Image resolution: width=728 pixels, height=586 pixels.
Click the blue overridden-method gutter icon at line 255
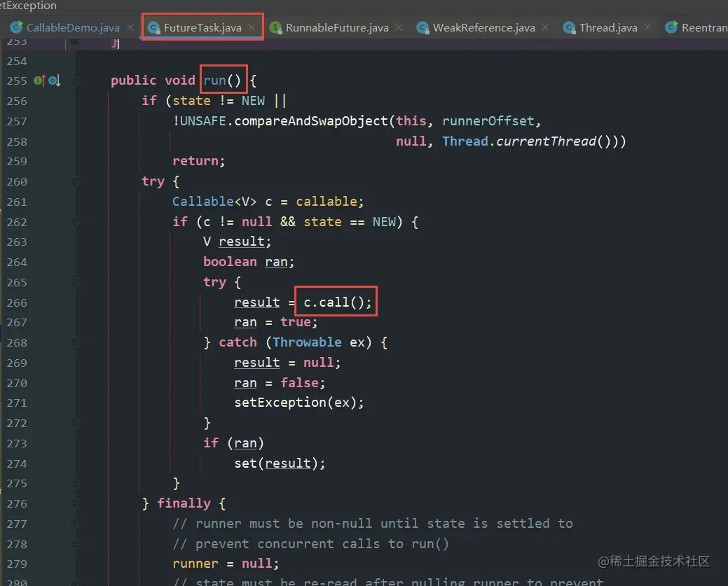pyautogui.click(x=55, y=81)
